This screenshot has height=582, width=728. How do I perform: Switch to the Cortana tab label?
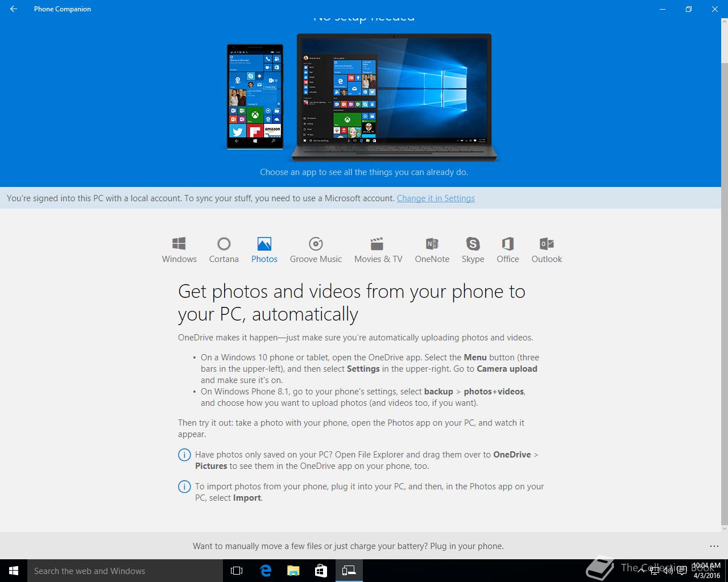[x=224, y=259]
